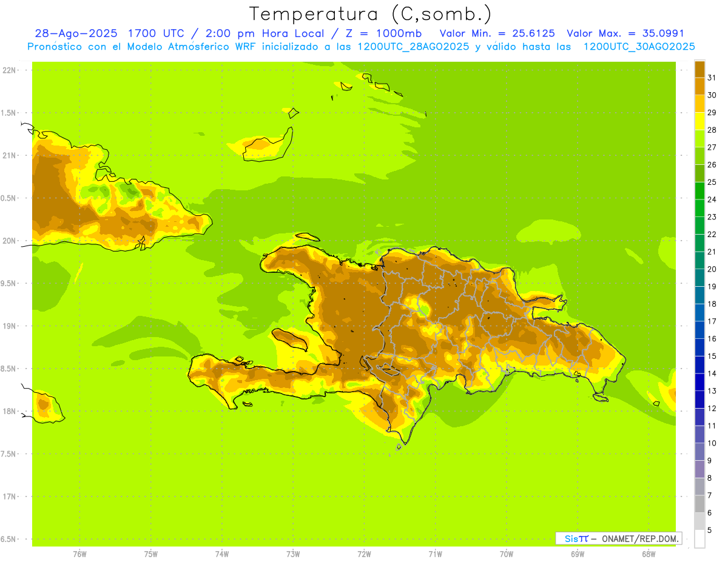Screen dimensions: 728x562
Task: Click the "20N" latitude axis label
Action: tap(10, 241)
